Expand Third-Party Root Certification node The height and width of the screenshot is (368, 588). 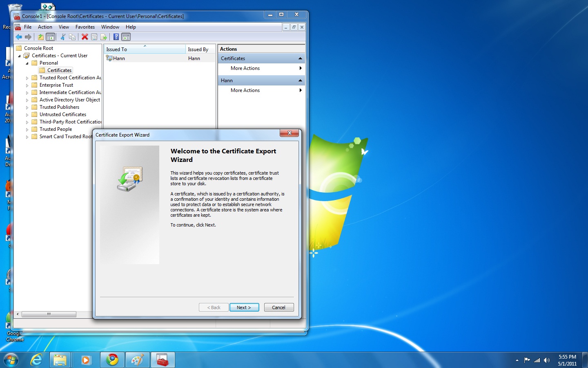pos(27,122)
